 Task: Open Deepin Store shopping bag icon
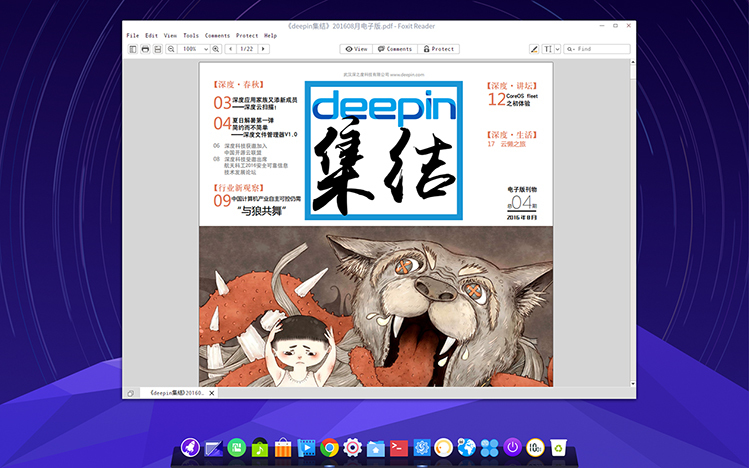pyautogui.click(x=283, y=447)
